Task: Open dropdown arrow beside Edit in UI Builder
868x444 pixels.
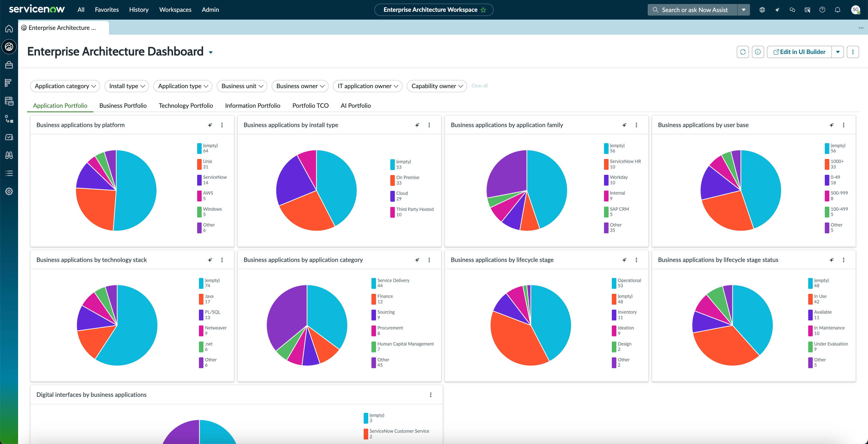Action: tap(838, 52)
